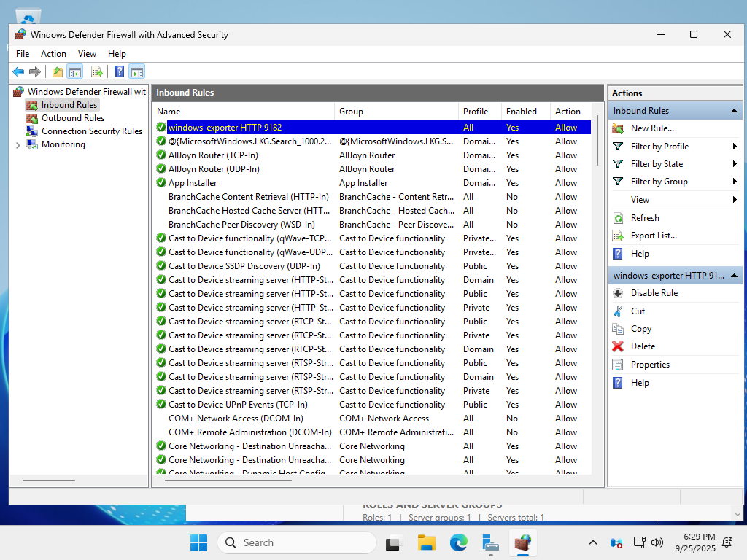This screenshot has width=747, height=560.
Task: Toggle the Show/Hide Action Pane toolbar button
Action: pos(136,71)
